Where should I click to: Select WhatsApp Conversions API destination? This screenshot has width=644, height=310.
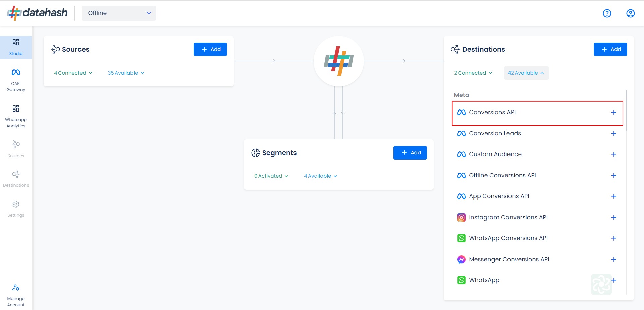(x=537, y=238)
